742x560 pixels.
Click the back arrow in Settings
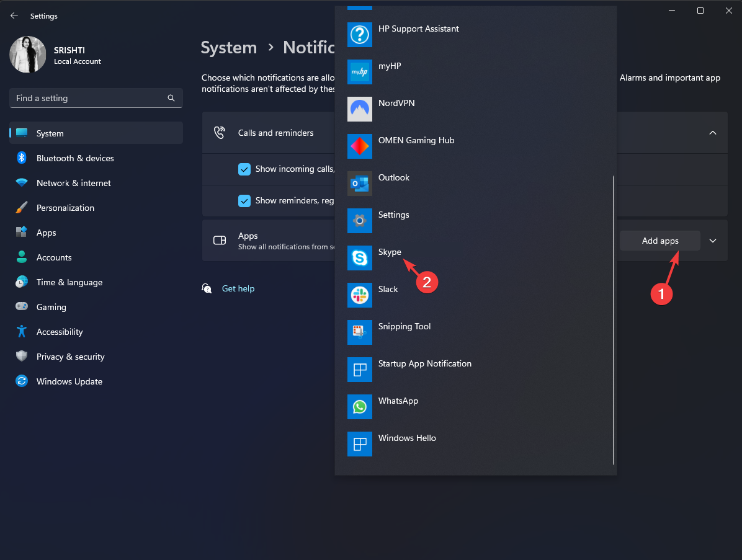[x=14, y=16]
